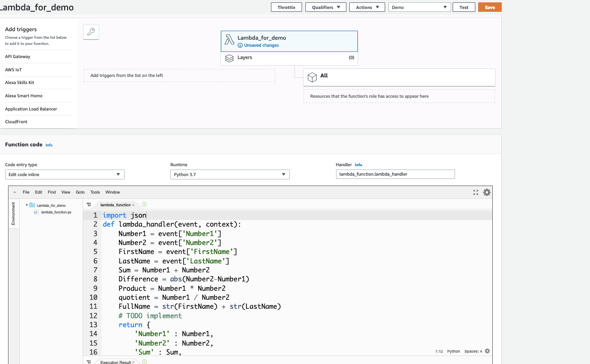Open the Actions dropdown
The width and height of the screenshot is (590, 364).
tap(367, 8)
